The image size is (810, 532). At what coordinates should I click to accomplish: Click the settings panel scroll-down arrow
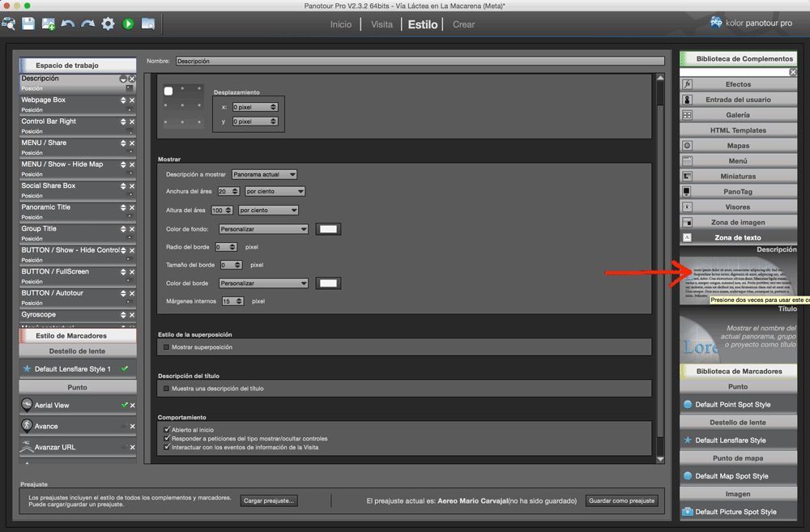pyautogui.click(x=660, y=459)
